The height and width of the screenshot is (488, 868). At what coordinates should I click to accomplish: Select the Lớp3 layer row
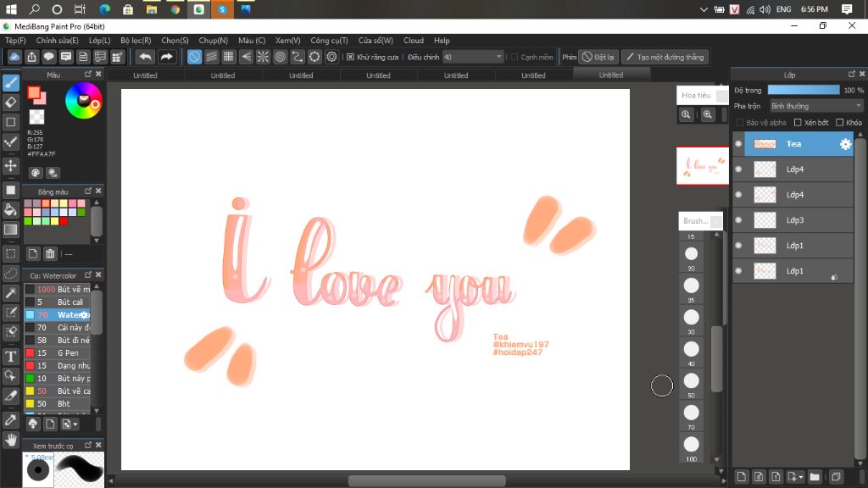[793, 220]
